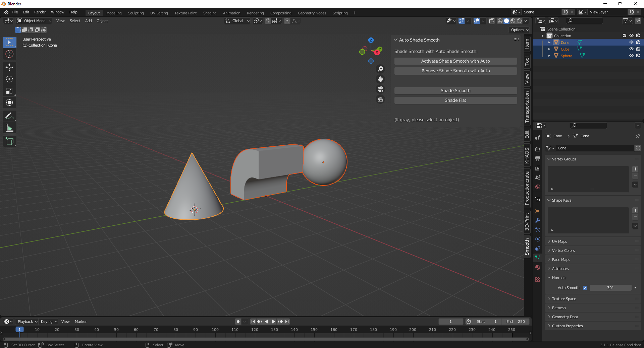Open the Material Properties tab

coord(538,267)
